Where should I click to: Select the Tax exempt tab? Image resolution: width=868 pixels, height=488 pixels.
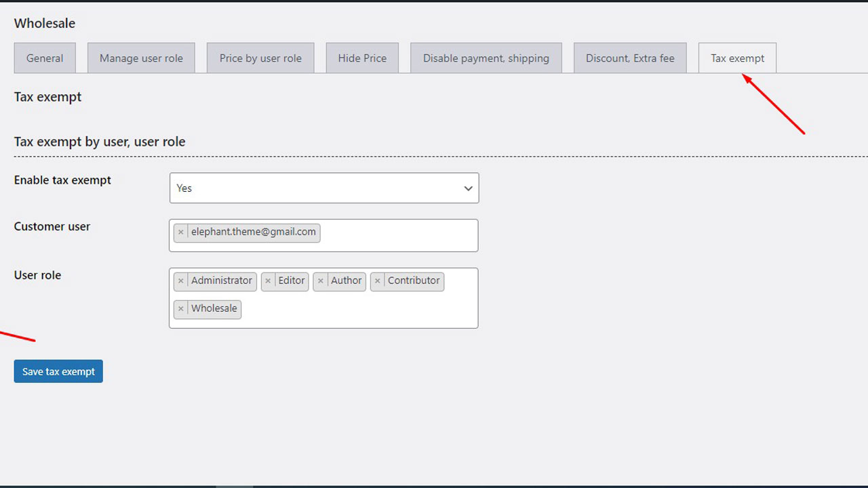tap(737, 58)
